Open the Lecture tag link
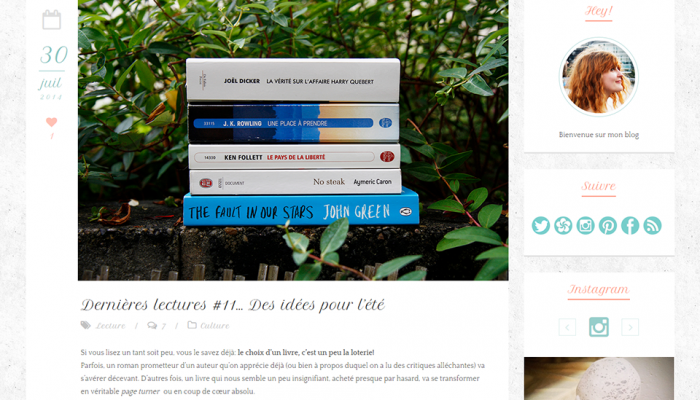700x400 pixels. click(x=110, y=326)
